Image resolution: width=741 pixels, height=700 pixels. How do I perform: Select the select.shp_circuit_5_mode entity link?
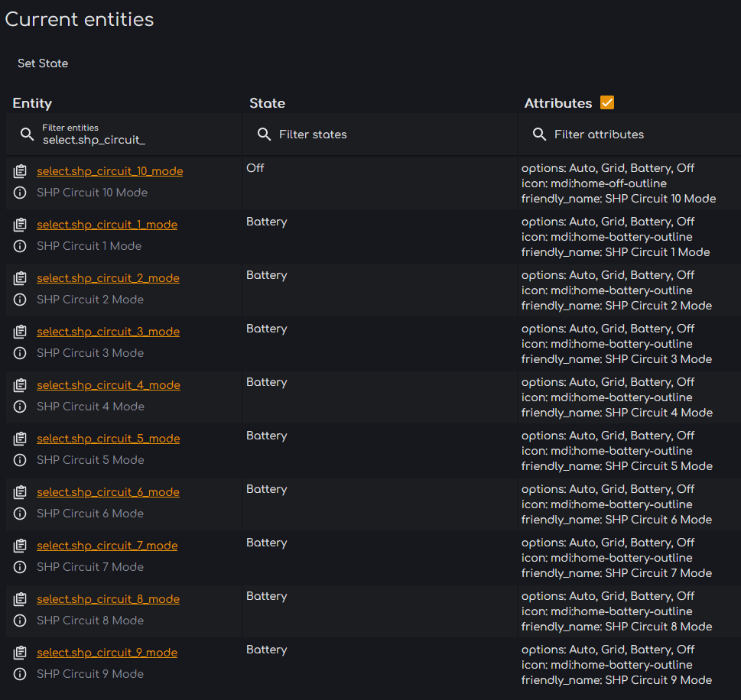(108, 439)
